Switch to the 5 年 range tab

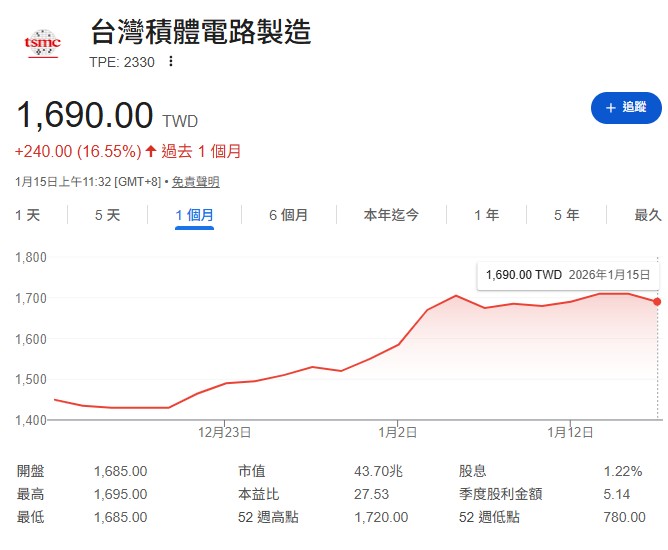click(566, 215)
